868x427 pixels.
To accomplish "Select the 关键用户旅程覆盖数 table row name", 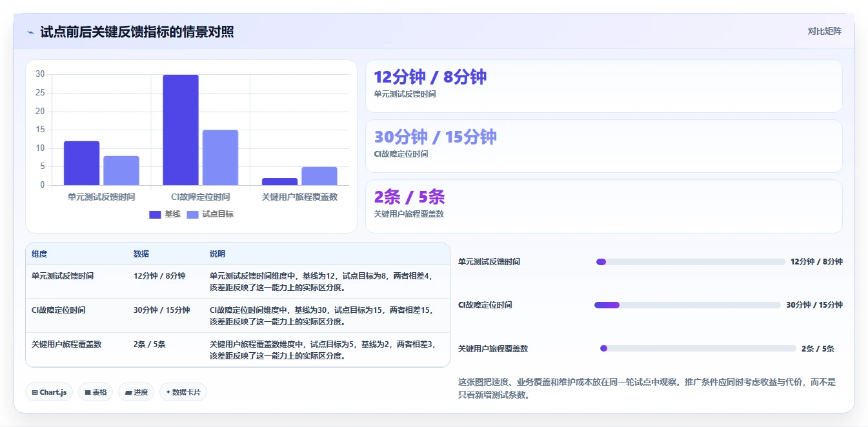I will pos(66,344).
